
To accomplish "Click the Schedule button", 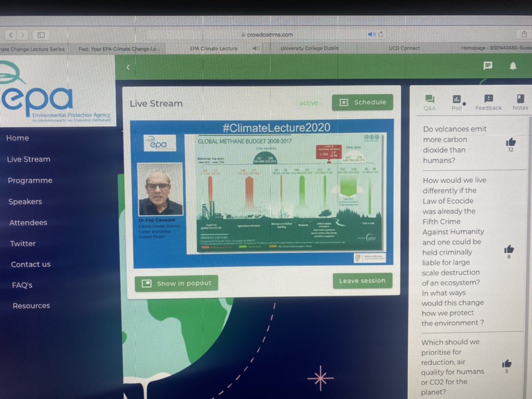I will [362, 102].
